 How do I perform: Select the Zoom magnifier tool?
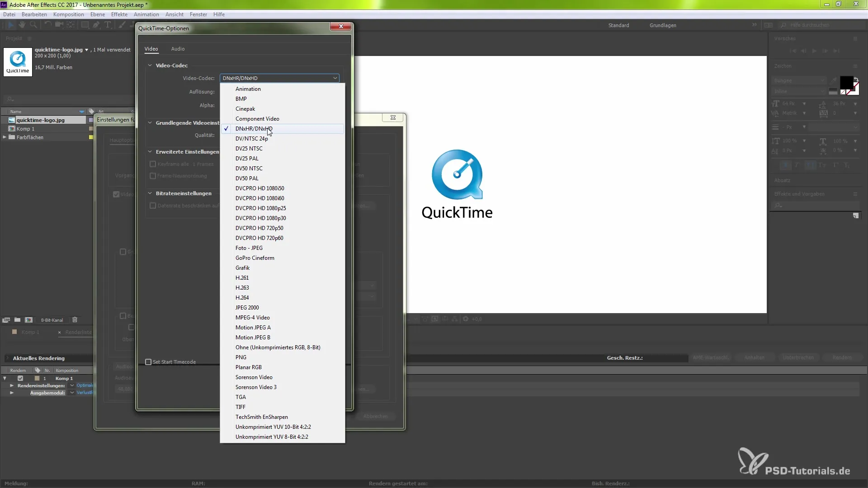point(33,25)
